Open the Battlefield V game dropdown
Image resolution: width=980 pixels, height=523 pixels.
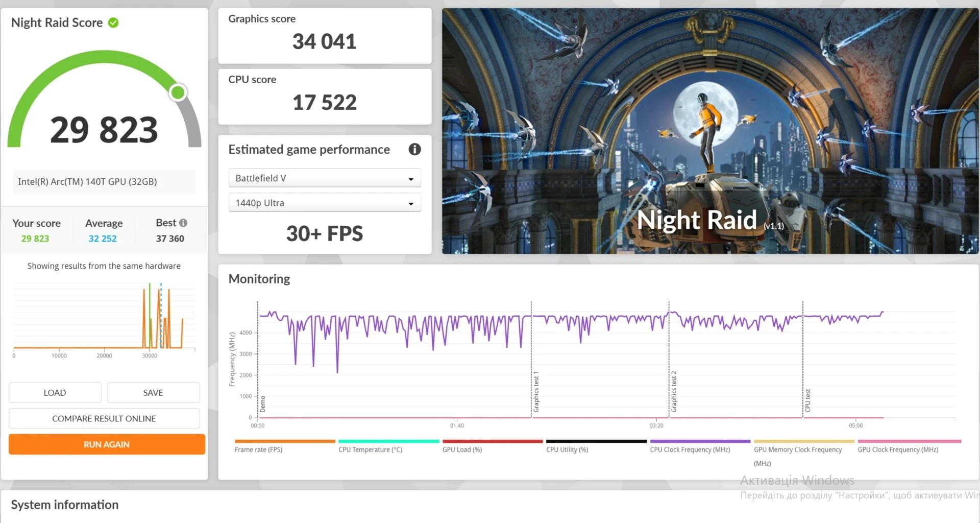(325, 178)
